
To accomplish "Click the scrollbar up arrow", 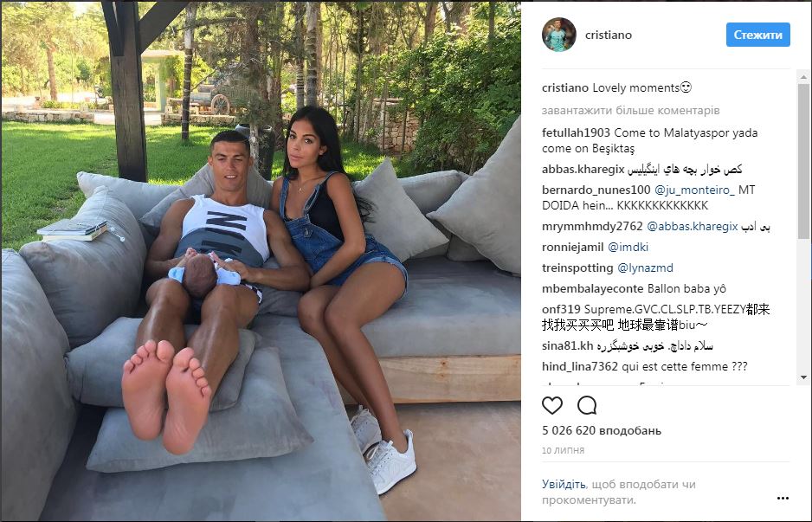I will pos(803,77).
